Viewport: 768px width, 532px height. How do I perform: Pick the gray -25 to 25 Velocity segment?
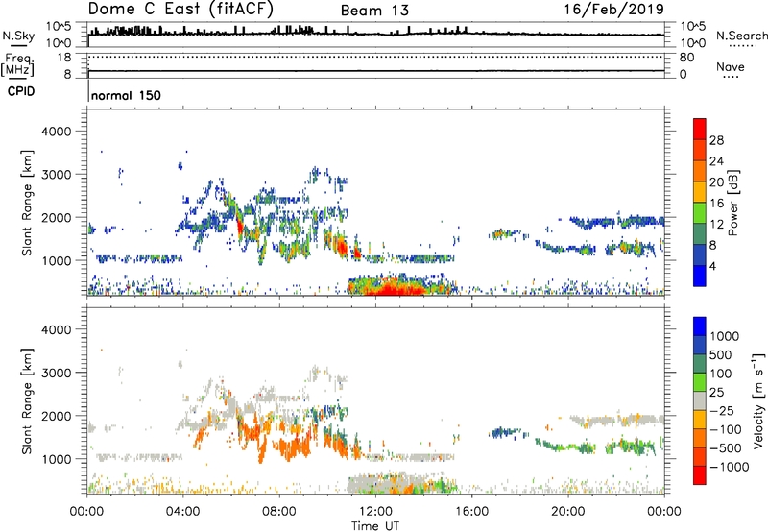700,400
